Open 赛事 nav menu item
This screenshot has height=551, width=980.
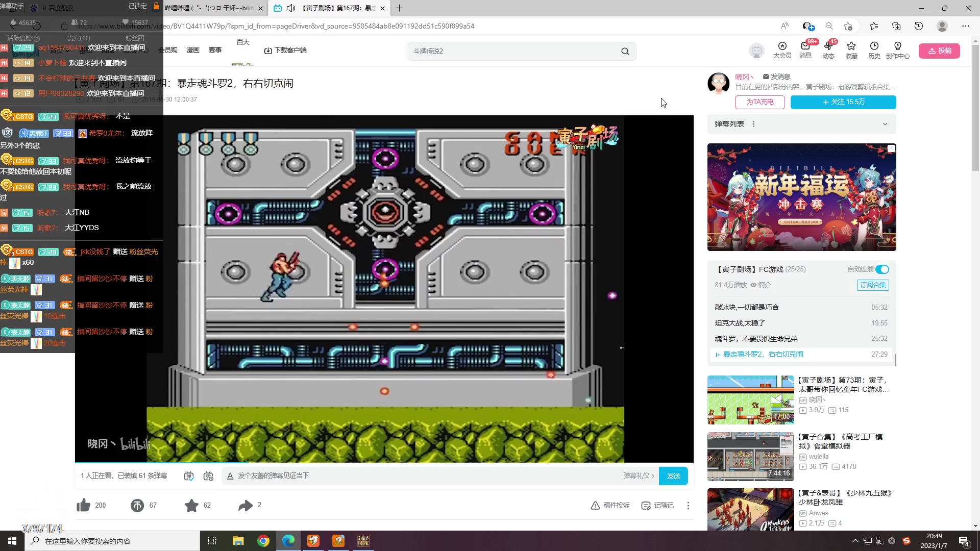[x=215, y=50]
